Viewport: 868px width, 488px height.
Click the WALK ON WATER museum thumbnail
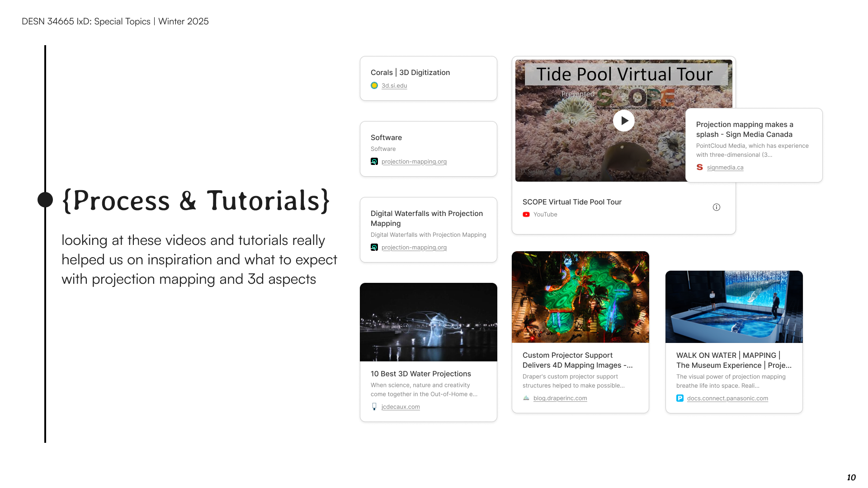click(x=733, y=307)
